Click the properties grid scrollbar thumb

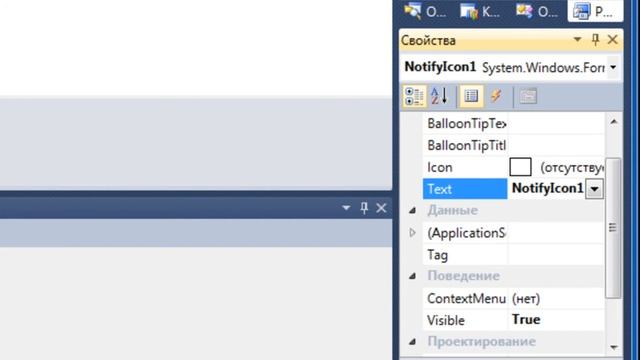coord(613,229)
